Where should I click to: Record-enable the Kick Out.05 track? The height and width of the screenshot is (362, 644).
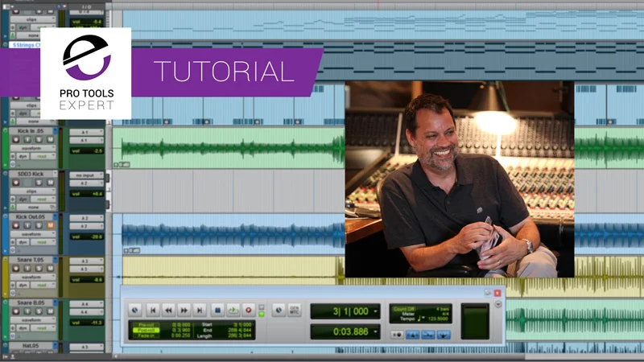tap(15, 225)
